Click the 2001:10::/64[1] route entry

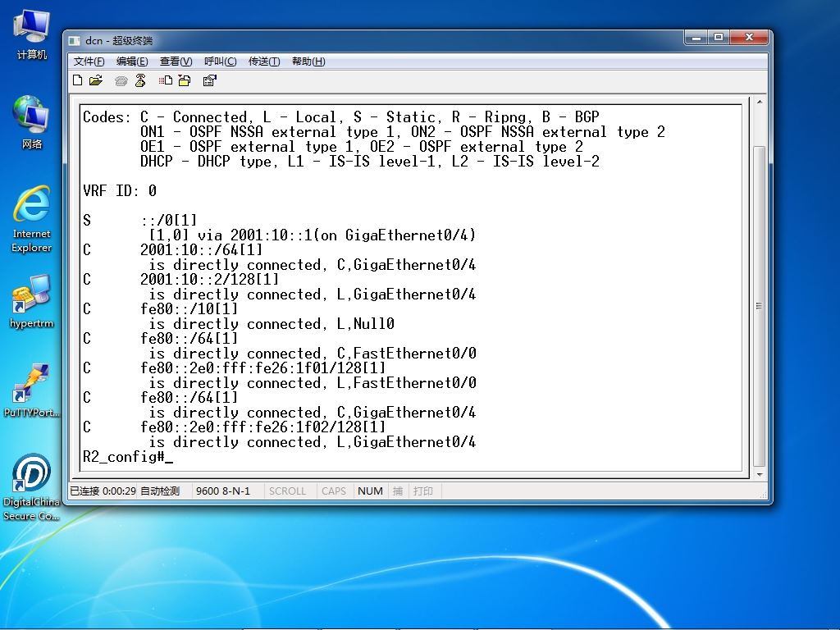click(x=202, y=250)
